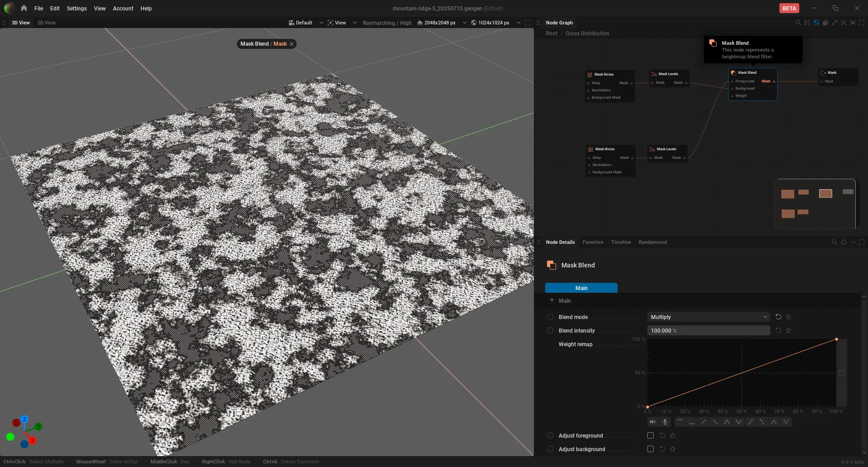Toggle the Adjust foreground parameter radio circle
This screenshot has height=467, width=868.
pos(550,435)
